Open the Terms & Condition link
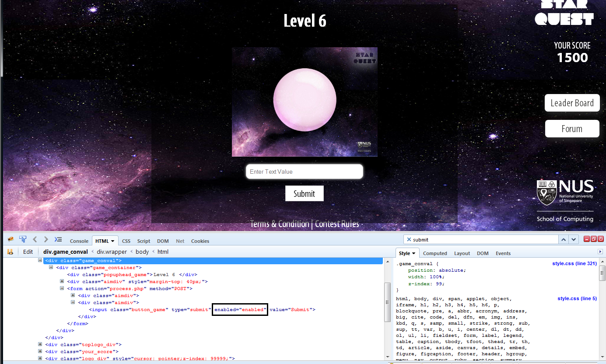 [x=280, y=224]
